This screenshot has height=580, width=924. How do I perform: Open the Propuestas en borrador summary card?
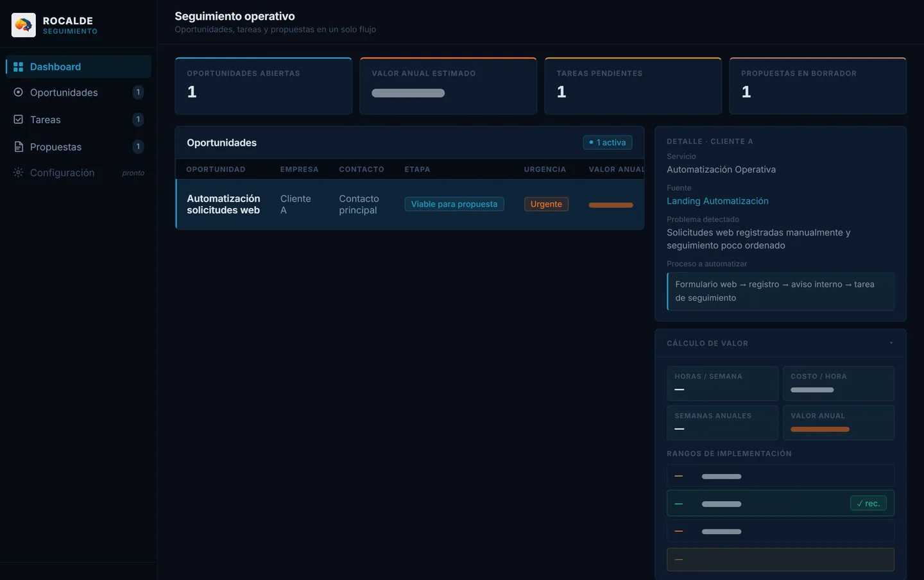click(x=818, y=86)
